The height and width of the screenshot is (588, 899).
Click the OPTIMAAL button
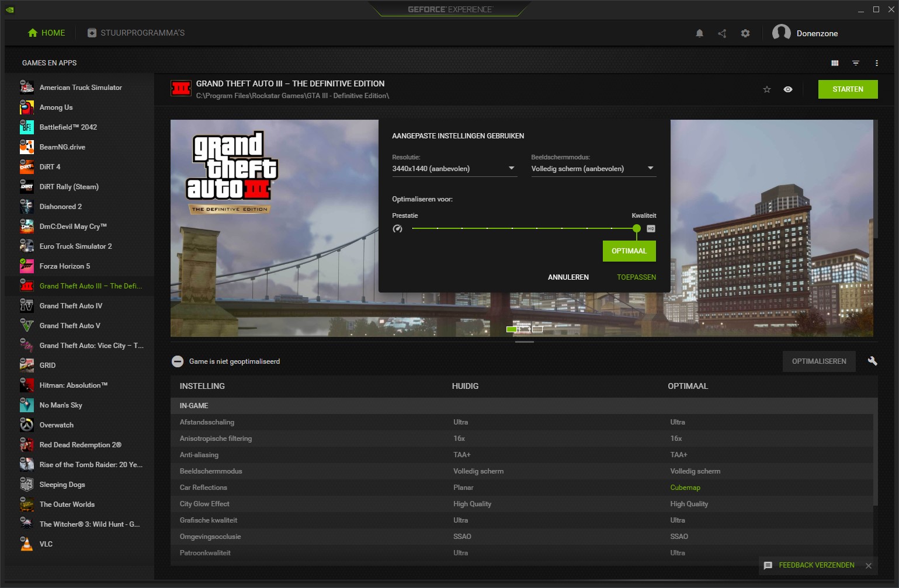[629, 251]
